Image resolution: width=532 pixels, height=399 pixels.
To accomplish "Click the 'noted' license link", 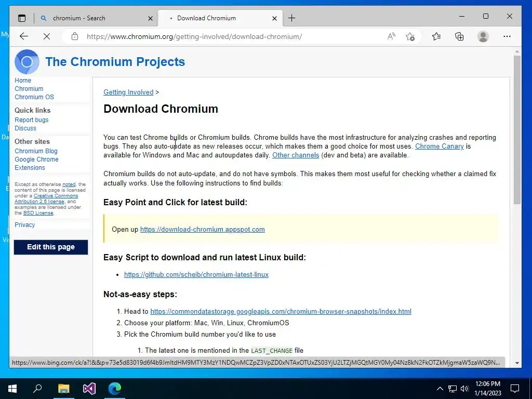I will coord(69,184).
